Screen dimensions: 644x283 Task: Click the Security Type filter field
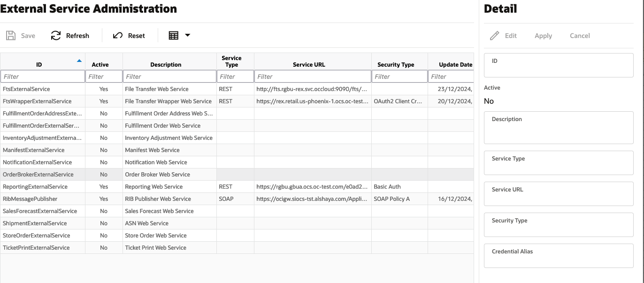coord(399,76)
